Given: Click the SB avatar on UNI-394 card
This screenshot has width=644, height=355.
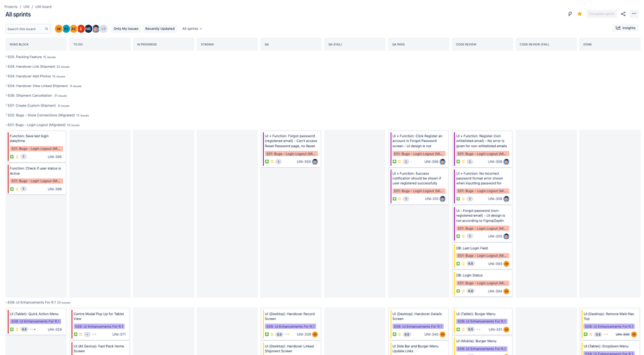Looking at the screenshot, I should coord(507,291).
